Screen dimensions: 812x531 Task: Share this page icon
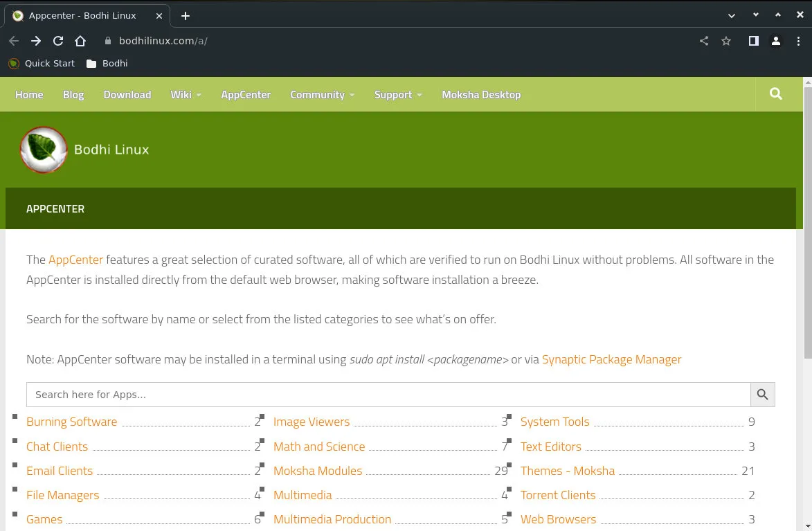click(704, 41)
